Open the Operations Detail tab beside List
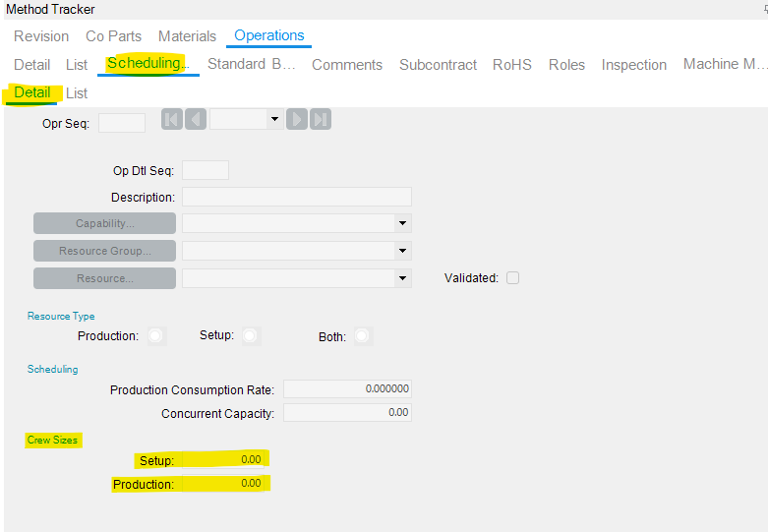 31,65
